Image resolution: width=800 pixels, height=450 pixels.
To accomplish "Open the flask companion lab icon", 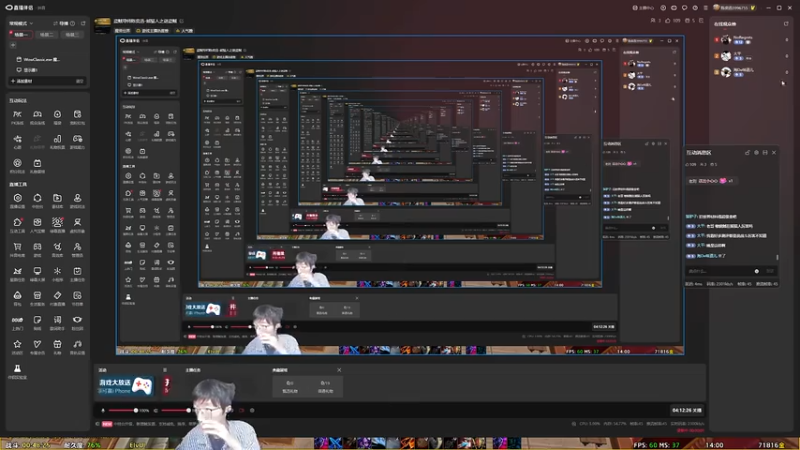I will 17,368.
